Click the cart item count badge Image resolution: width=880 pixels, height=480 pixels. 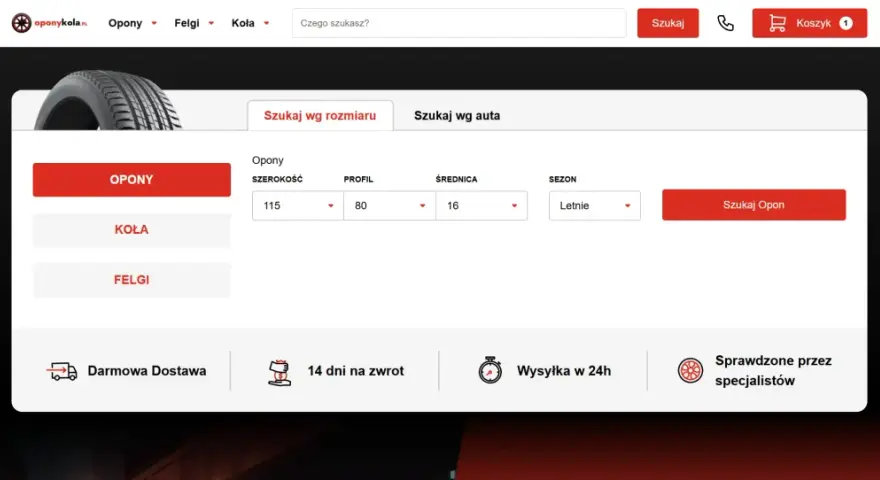point(846,23)
